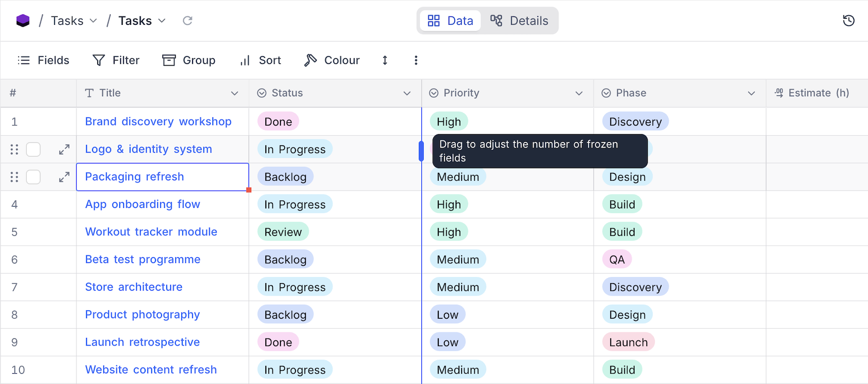Click the Backlog status of Packaging refresh
868x384 pixels.
pyautogui.click(x=285, y=177)
